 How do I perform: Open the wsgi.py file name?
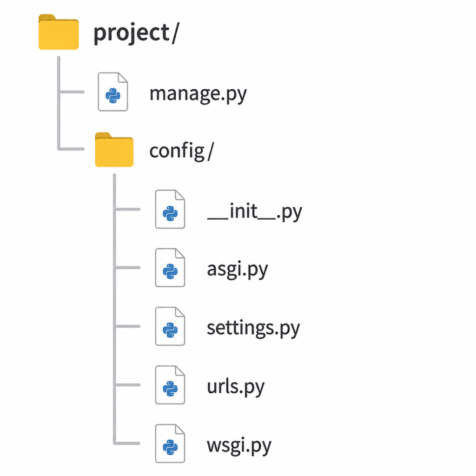239,446
